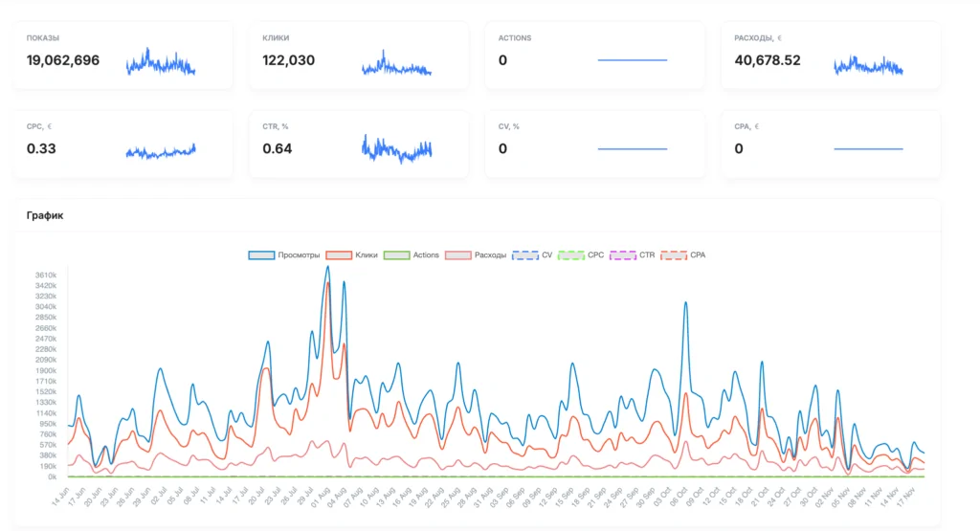
Task: Click the 40,678.52 spend value
Action: [768, 60]
